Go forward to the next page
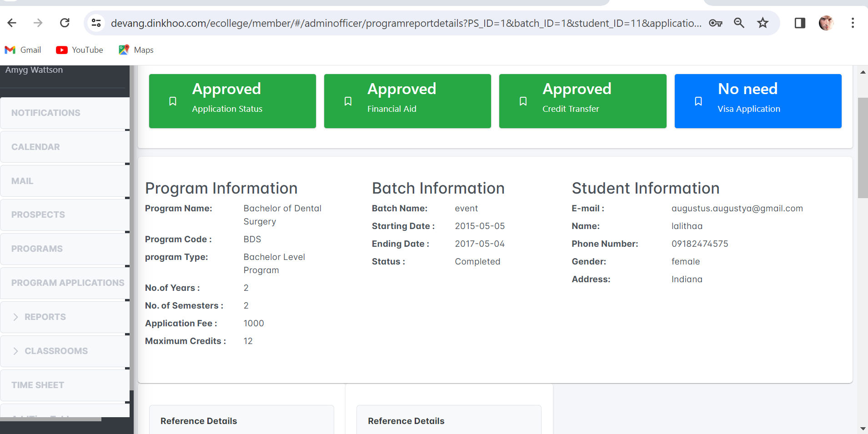Image resolution: width=868 pixels, height=434 pixels. click(38, 23)
